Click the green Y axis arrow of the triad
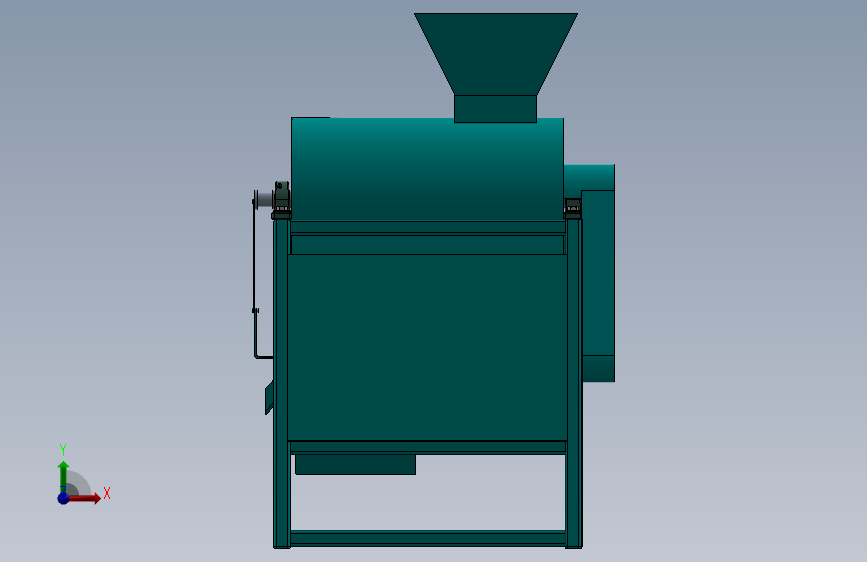The height and width of the screenshot is (562, 867). (63, 476)
